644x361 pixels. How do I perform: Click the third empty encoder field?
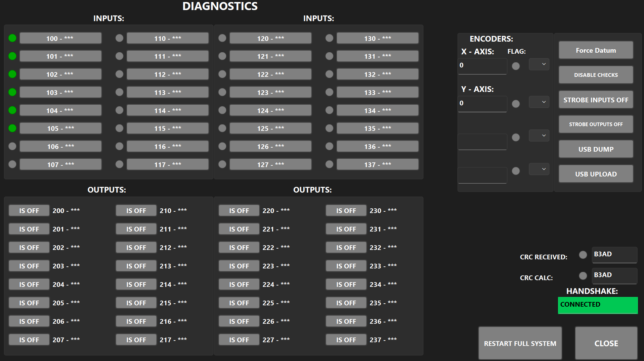click(x=482, y=142)
